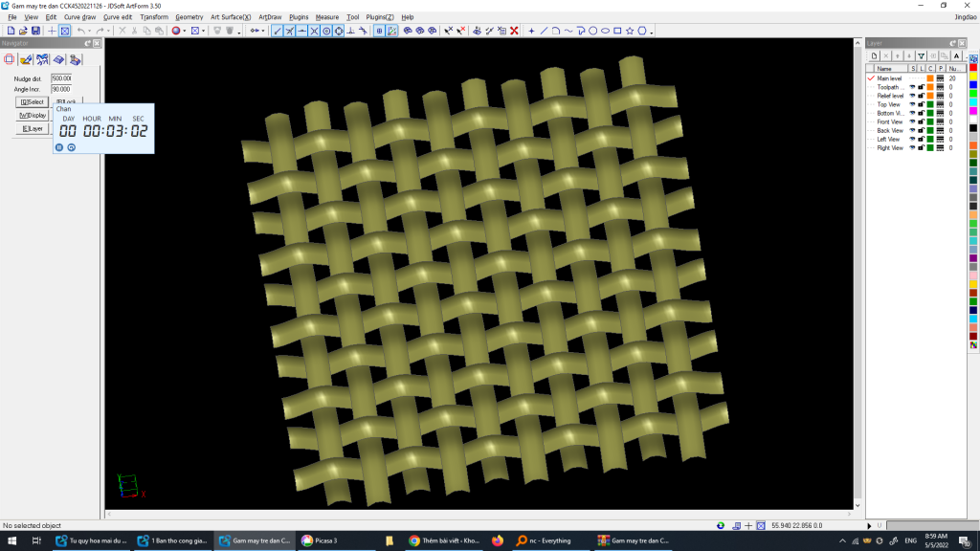Open the Geometry menu
The height and width of the screenshot is (551, 980).
click(189, 17)
